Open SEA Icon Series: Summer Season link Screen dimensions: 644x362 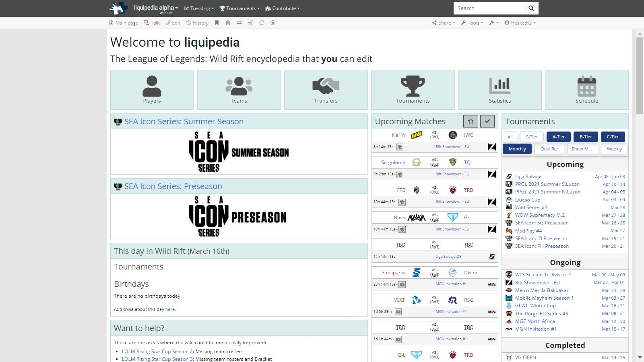point(184,121)
